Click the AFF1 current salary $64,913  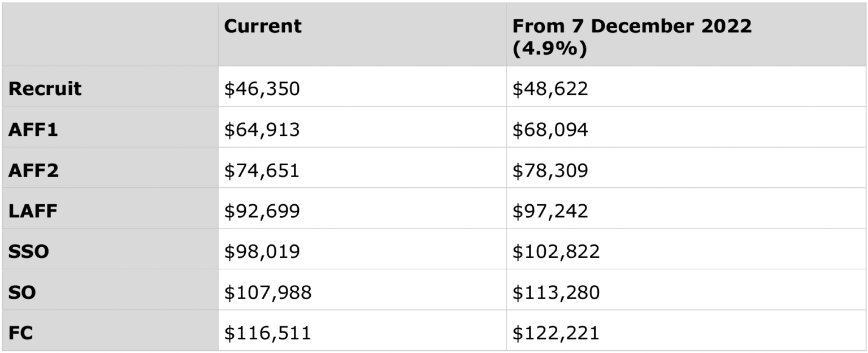point(262,130)
